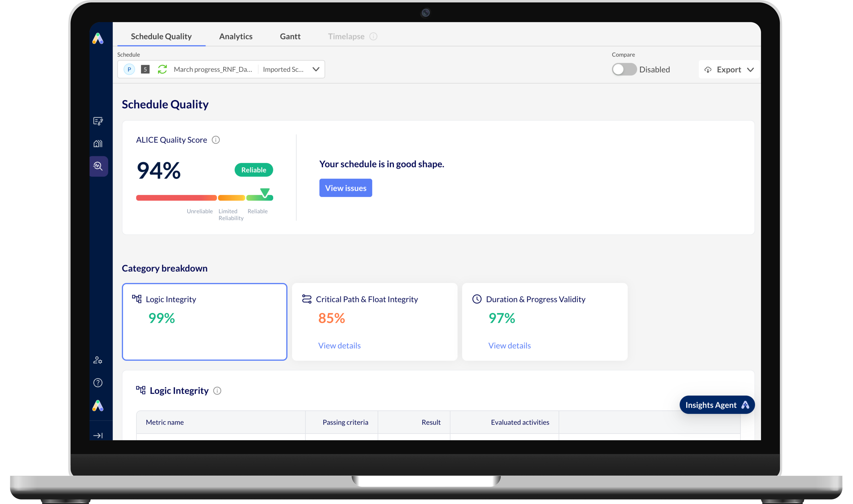This screenshot has width=853, height=504.
Task: Click the "Limited Reliability" label under score bar
Action: coord(231,215)
